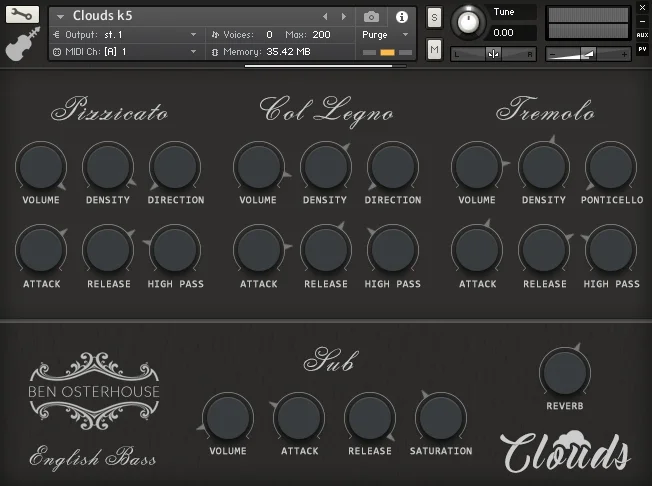Click Tremolo Attack knob
This screenshot has width=652, height=486.
coord(477,250)
